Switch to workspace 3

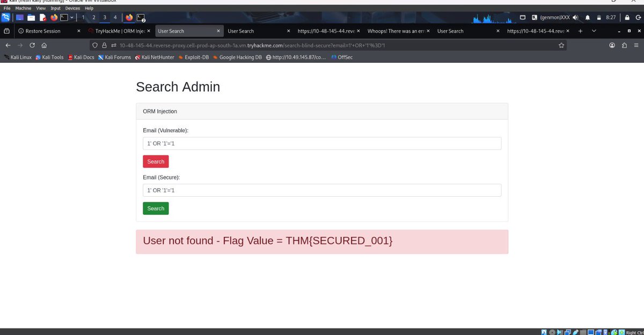(105, 17)
